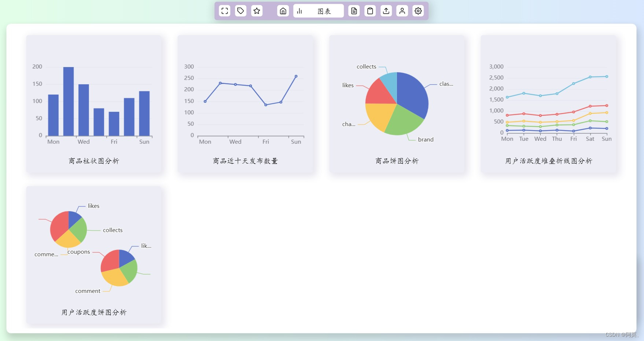
Task: Click the 'coupons' label in user pie chart
Action: point(79,252)
